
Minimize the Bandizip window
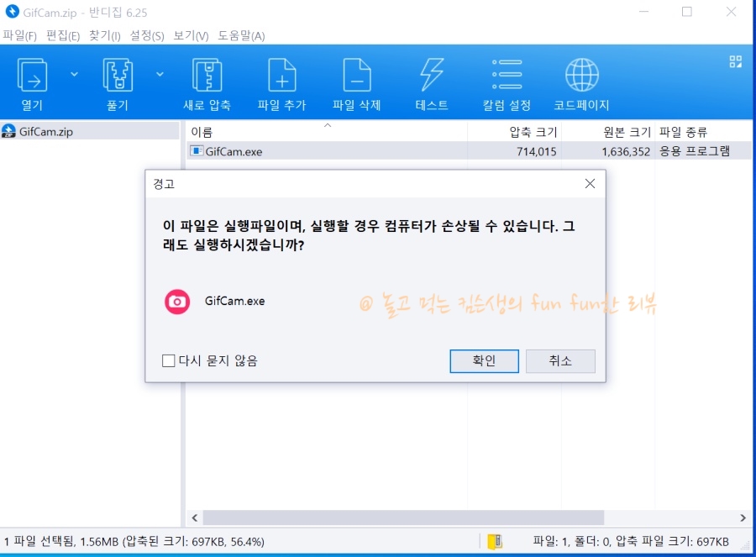click(643, 12)
